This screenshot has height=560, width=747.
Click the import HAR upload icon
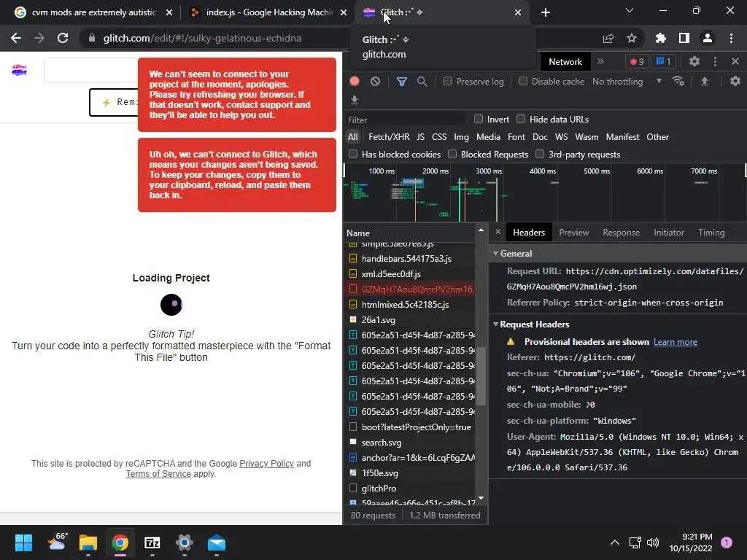click(705, 82)
